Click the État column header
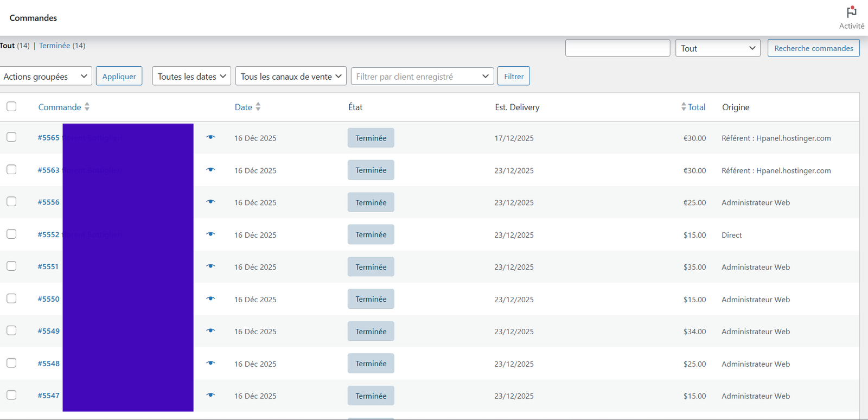This screenshot has width=868, height=420. point(355,107)
